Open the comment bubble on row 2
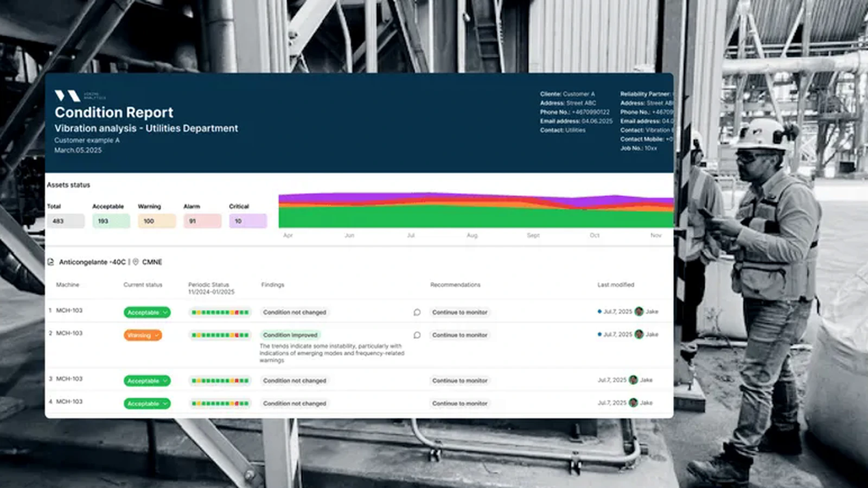 [417, 335]
